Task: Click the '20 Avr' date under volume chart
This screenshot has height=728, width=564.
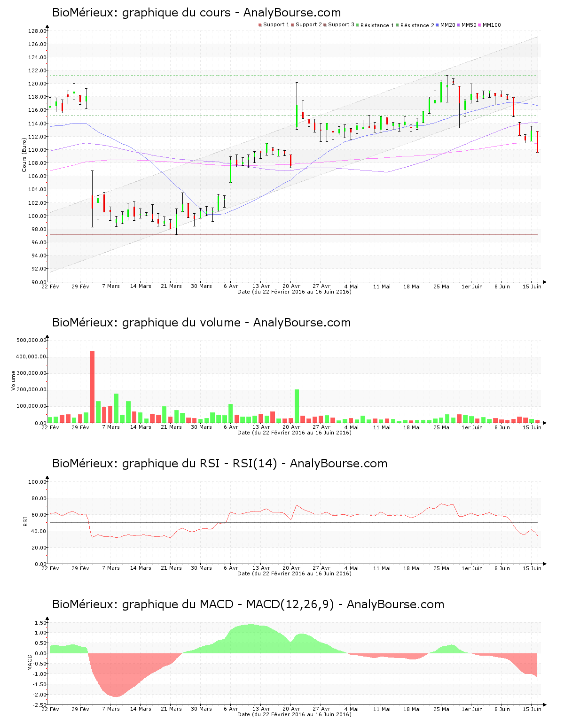Action: click(x=291, y=427)
